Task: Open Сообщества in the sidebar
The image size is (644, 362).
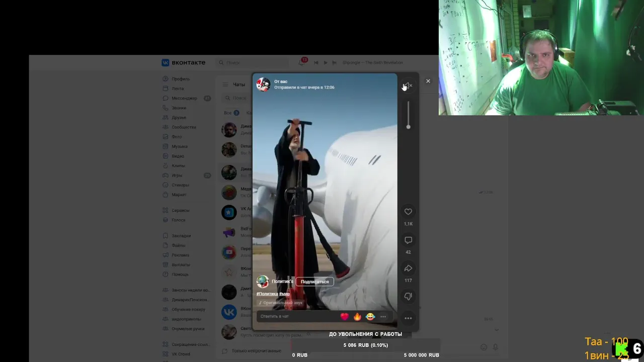Action: [184, 127]
